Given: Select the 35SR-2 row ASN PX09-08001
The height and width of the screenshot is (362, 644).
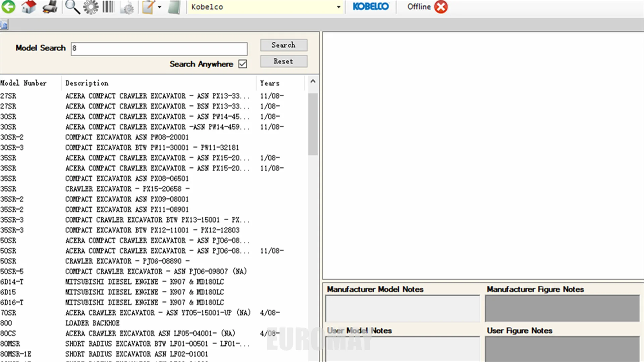Looking at the screenshot, I should pos(154,199).
